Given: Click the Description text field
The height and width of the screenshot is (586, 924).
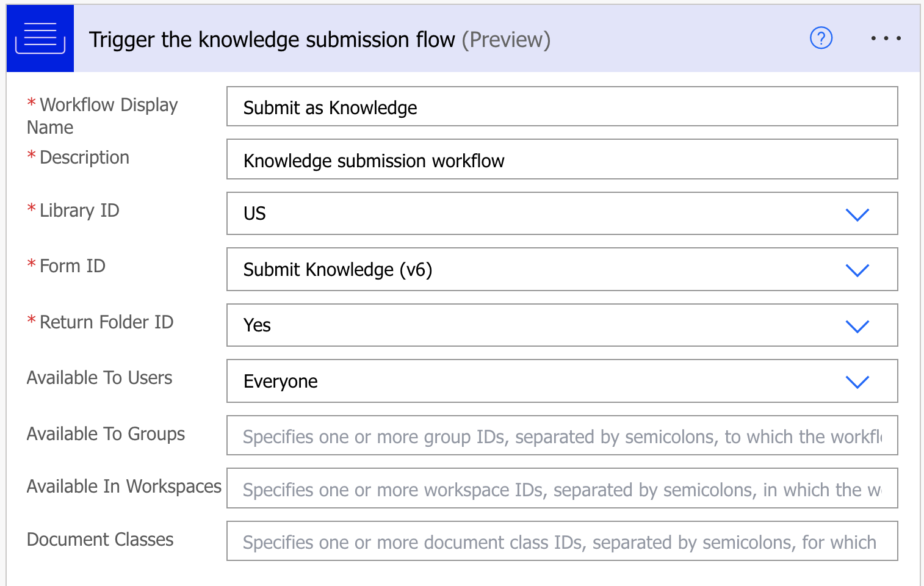Looking at the screenshot, I should [561, 160].
